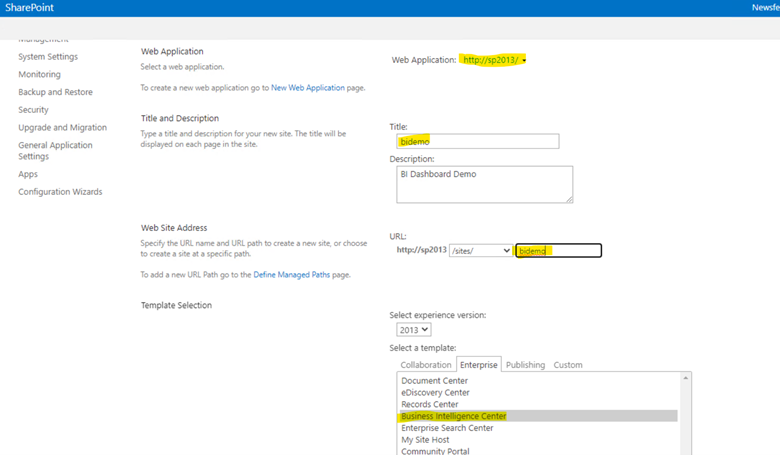Select the Community Portal template

[x=538, y=451]
